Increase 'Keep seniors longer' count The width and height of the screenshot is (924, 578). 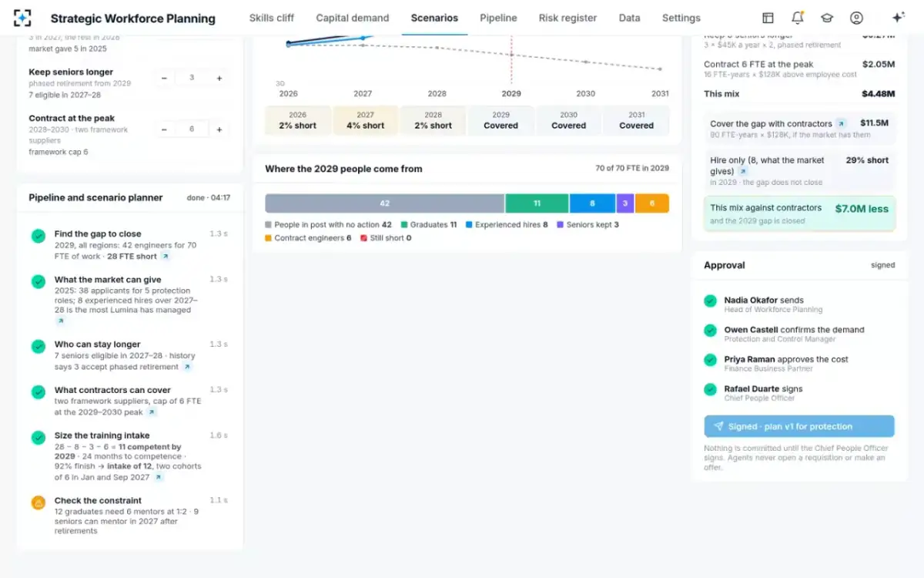tap(219, 78)
